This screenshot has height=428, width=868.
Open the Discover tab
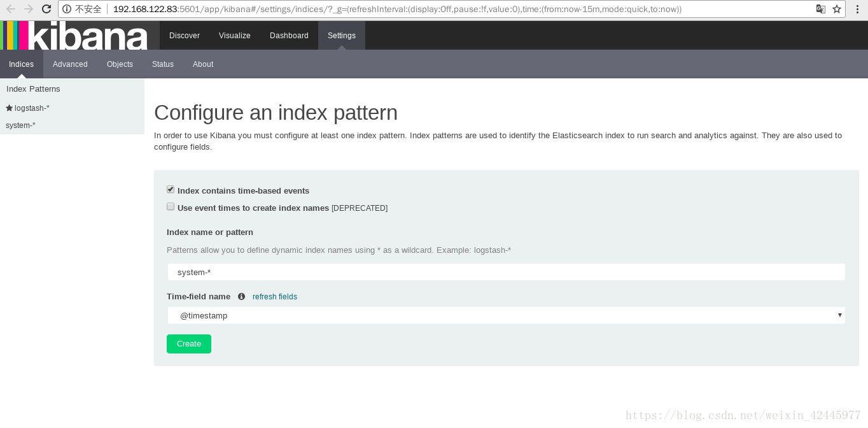point(185,36)
